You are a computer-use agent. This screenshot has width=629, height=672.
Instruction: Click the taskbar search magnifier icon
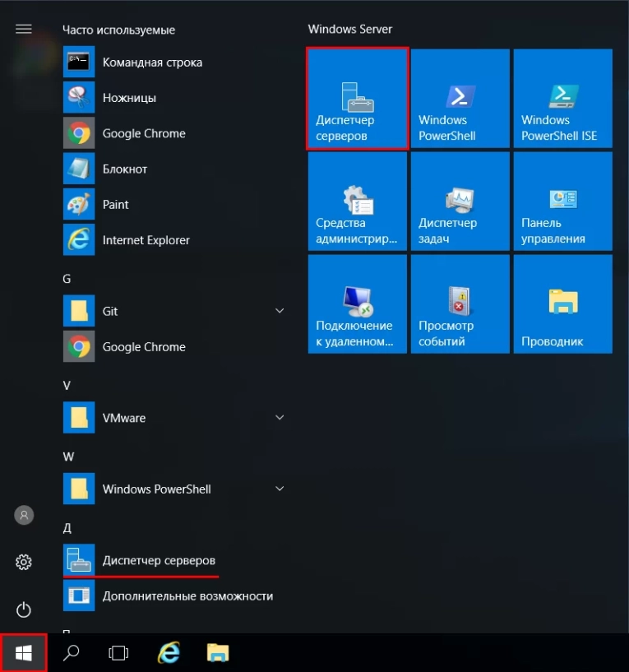point(72,653)
